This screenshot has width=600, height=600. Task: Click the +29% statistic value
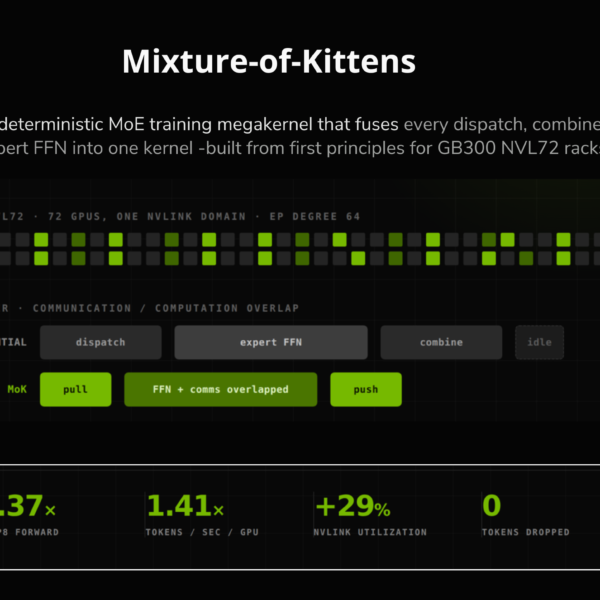(352, 506)
